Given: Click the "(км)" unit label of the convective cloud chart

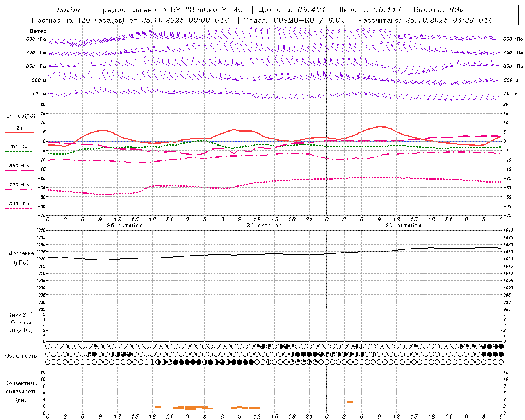Looking at the screenshot, I should pos(21,399).
